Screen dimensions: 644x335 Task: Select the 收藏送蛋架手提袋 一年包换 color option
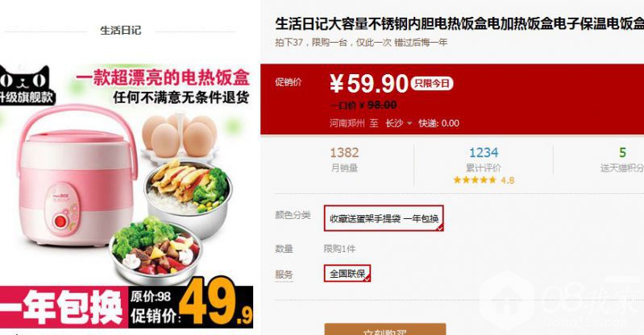click(384, 218)
